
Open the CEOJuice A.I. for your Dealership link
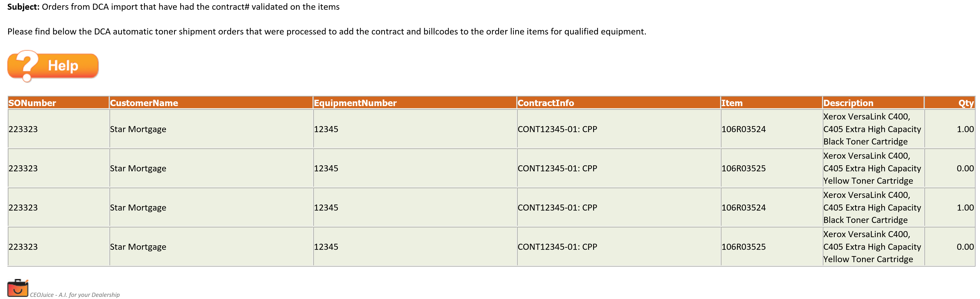(75, 295)
